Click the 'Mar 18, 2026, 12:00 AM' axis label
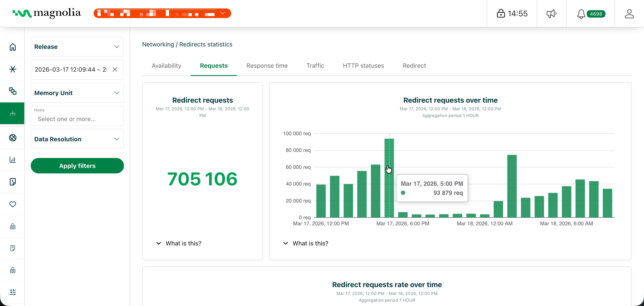Viewport: 644px width, 306px height. pyautogui.click(x=485, y=223)
